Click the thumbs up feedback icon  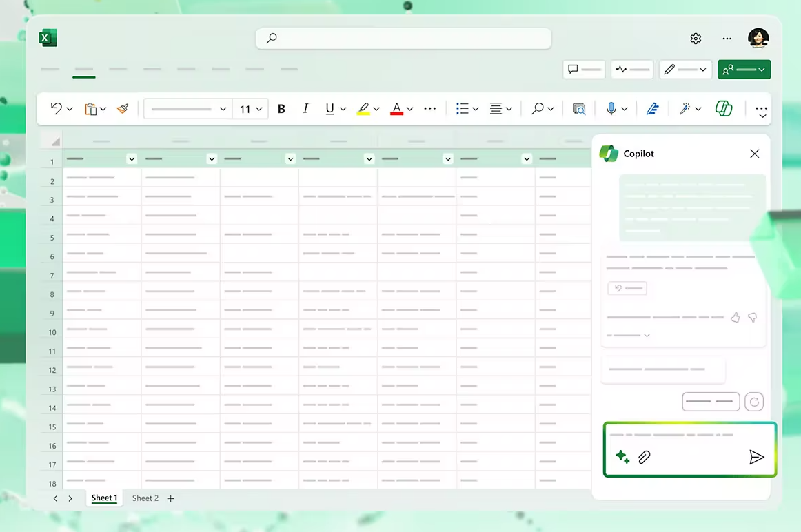coord(735,318)
